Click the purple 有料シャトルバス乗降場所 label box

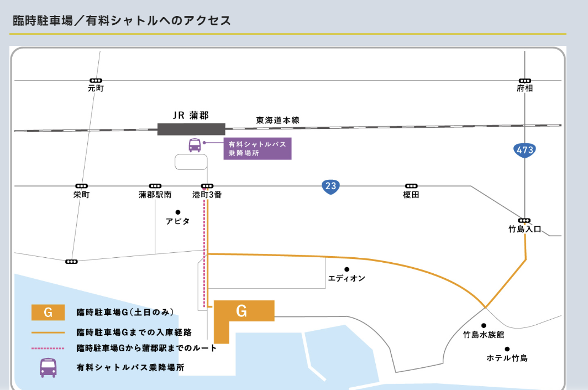pyautogui.click(x=258, y=148)
